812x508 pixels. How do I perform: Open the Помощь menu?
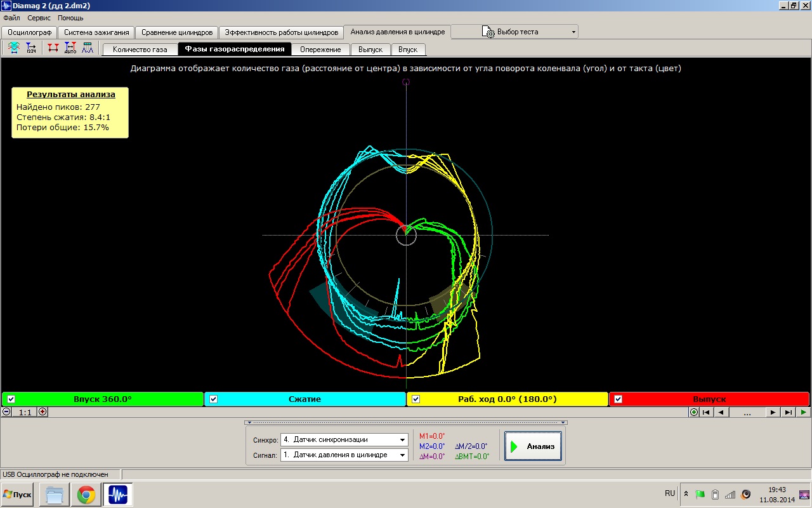70,18
